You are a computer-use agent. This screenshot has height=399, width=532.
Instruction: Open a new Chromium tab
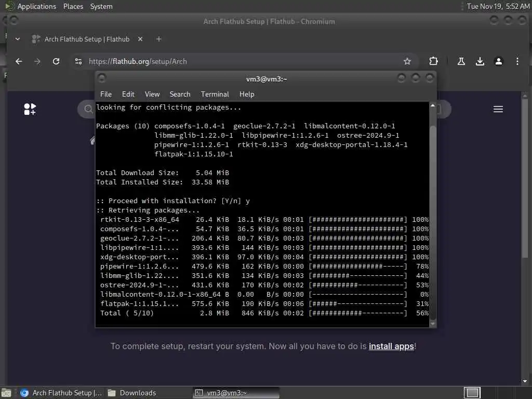[158, 39]
